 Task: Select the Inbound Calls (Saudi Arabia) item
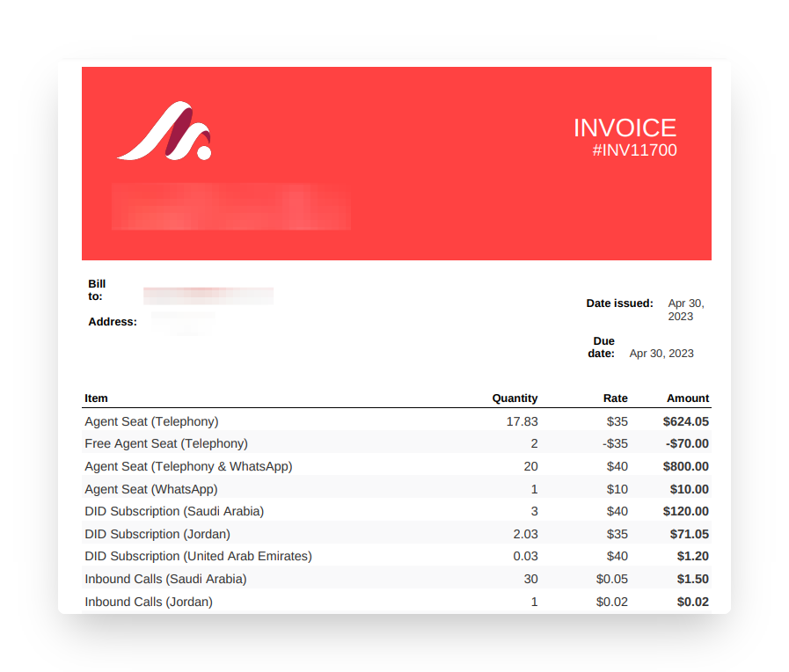(x=165, y=579)
